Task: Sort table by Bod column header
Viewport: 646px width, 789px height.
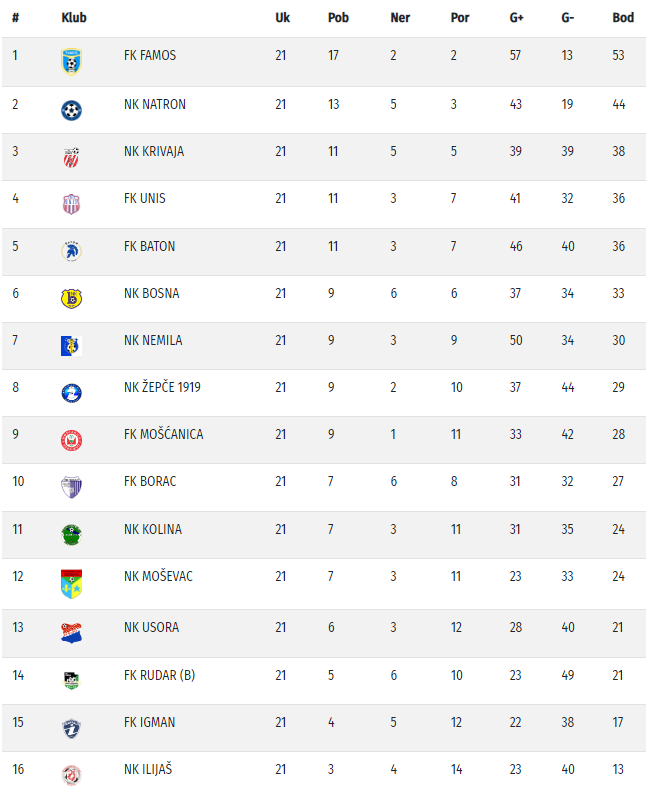Action: pyautogui.click(x=623, y=18)
